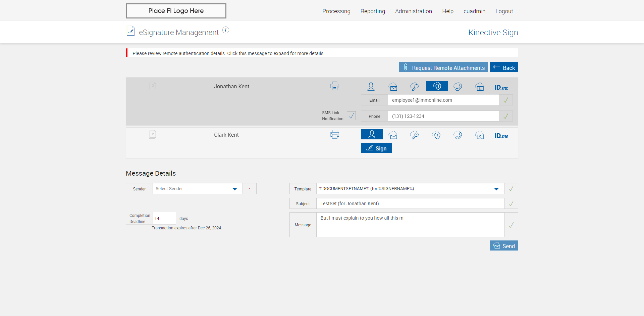Click the Jonathan Kent signer name

(x=231, y=86)
